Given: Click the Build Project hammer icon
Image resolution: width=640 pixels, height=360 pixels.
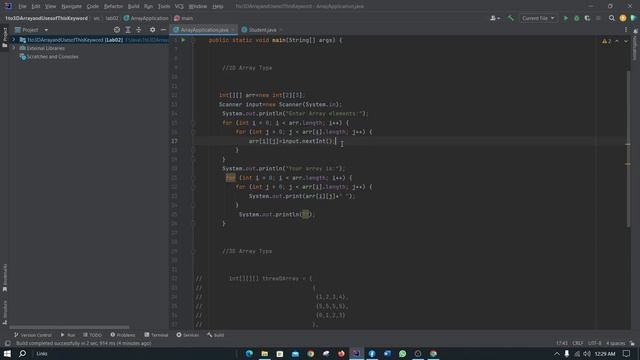Looking at the screenshot, I should click(x=511, y=18).
